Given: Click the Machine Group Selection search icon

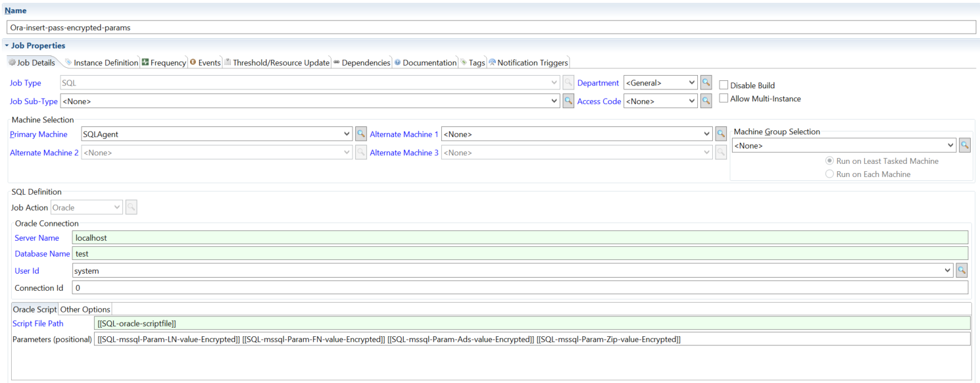Looking at the screenshot, I should 964,145.
